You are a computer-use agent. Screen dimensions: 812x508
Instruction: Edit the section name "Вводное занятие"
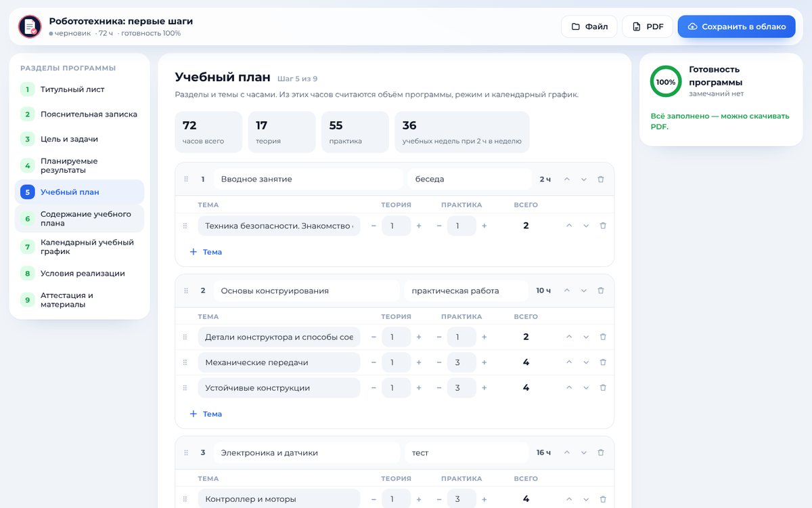pyautogui.click(x=309, y=179)
